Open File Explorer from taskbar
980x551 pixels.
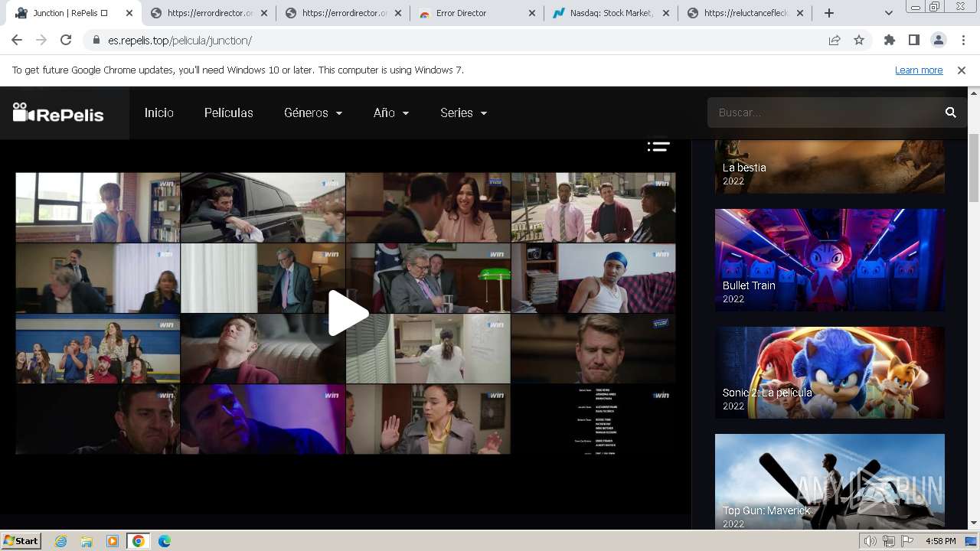87,541
